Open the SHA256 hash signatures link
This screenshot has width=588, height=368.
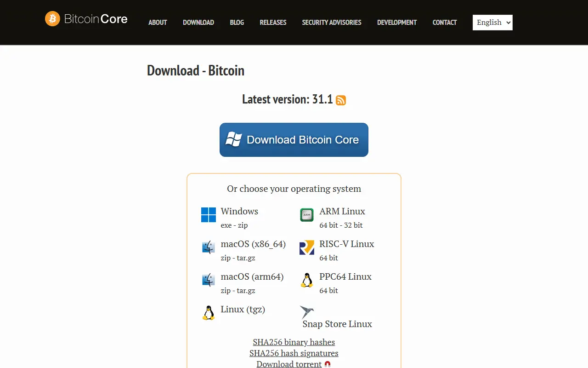pos(294,353)
